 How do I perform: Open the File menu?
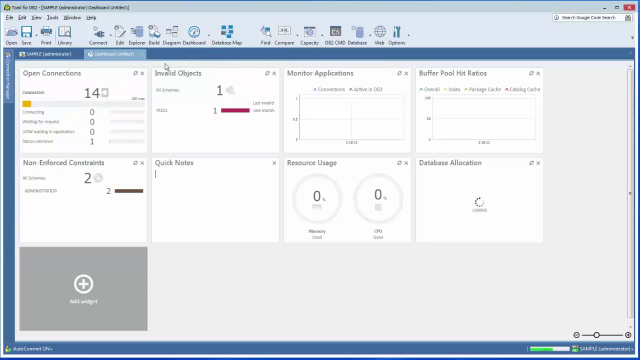click(9, 18)
